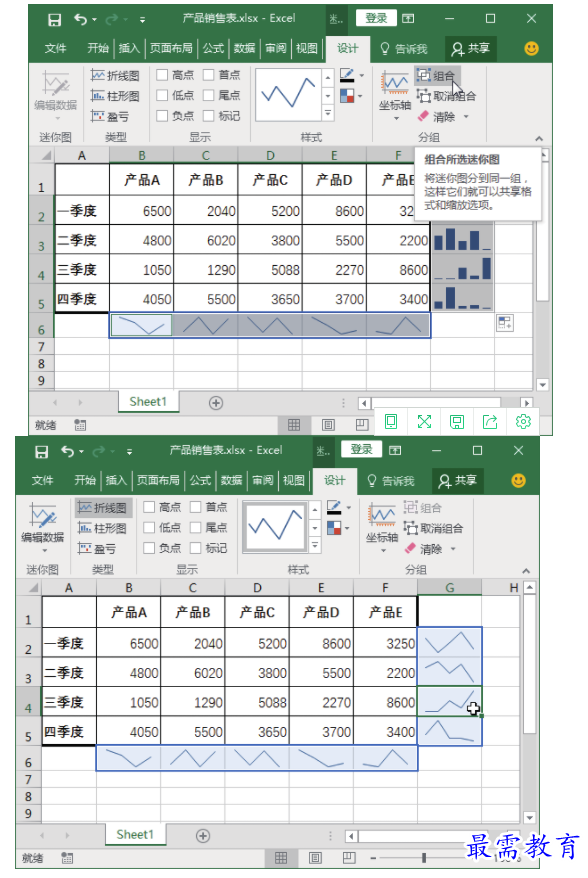588x878 pixels.
Task: Click Undo arrow in bottom Excel window
Action: coord(68,451)
